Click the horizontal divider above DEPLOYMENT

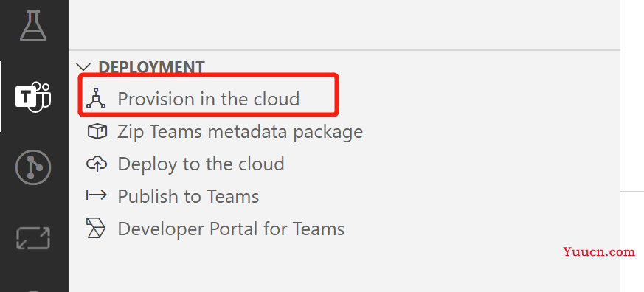344,50
